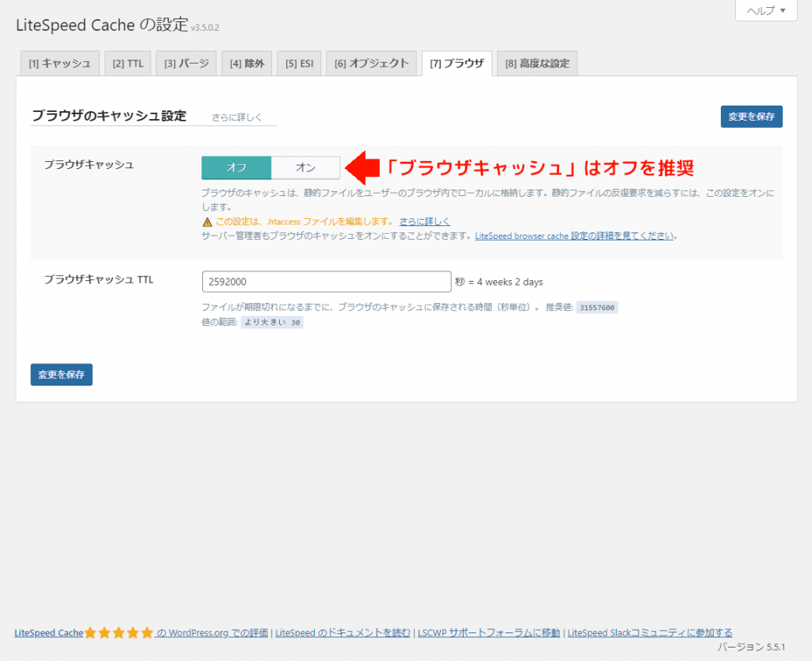812x661 pixels.
Task: Click the bottom 変更を保存 button
Action: point(62,375)
